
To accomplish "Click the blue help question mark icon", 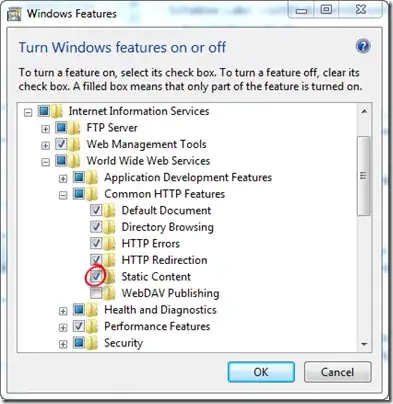I will pos(363,46).
